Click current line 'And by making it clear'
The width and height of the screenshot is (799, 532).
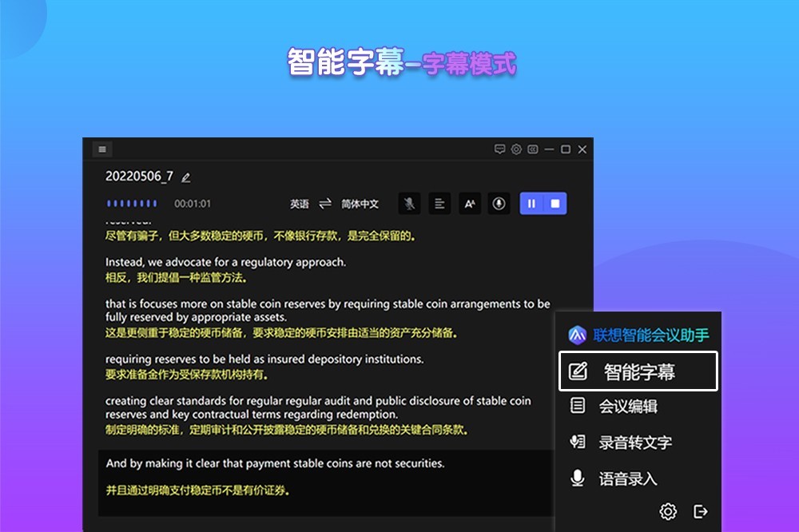coord(275,463)
